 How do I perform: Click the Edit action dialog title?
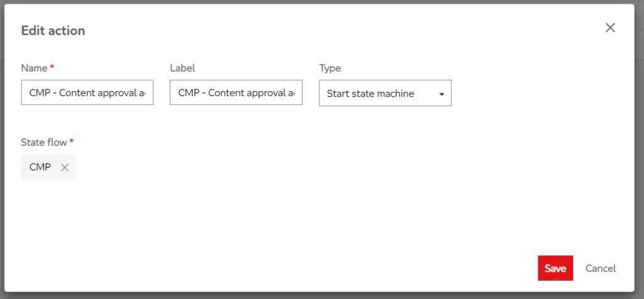click(53, 30)
